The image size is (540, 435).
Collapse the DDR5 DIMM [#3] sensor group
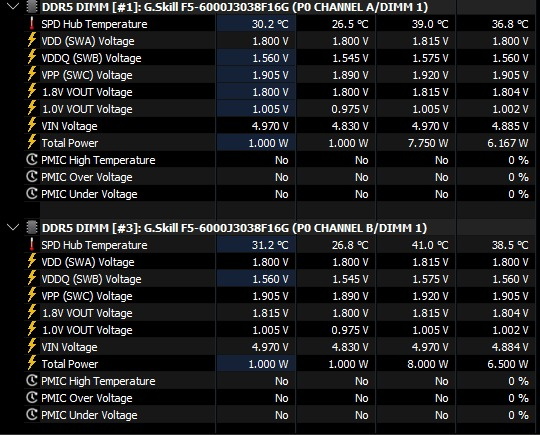(13, 227)
